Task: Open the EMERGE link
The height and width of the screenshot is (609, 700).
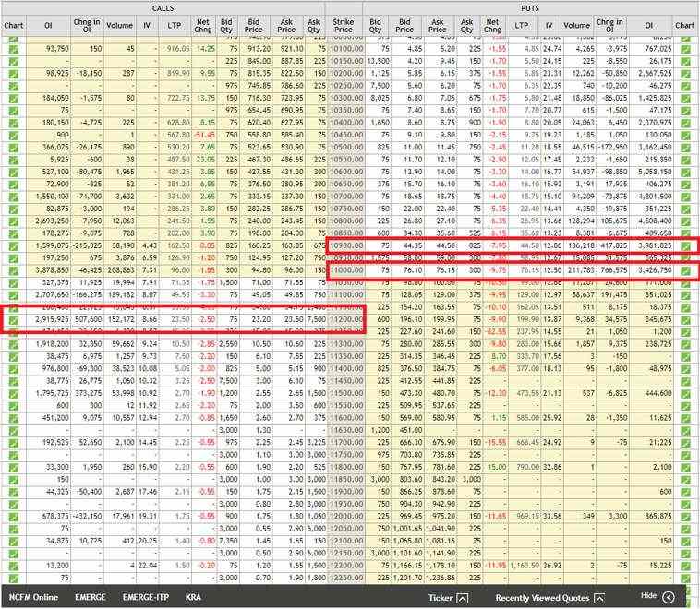Action: 91,597
